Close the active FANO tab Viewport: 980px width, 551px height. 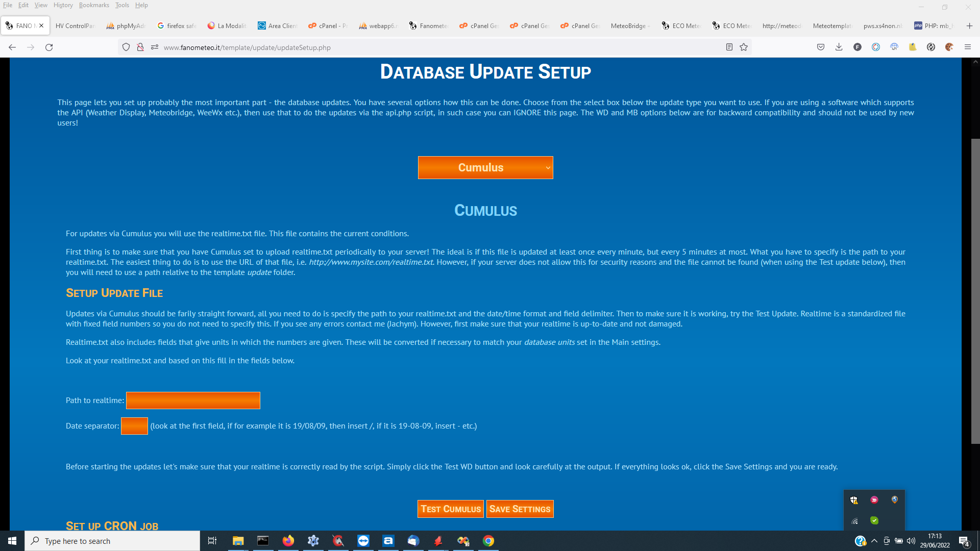pos(41,26)
